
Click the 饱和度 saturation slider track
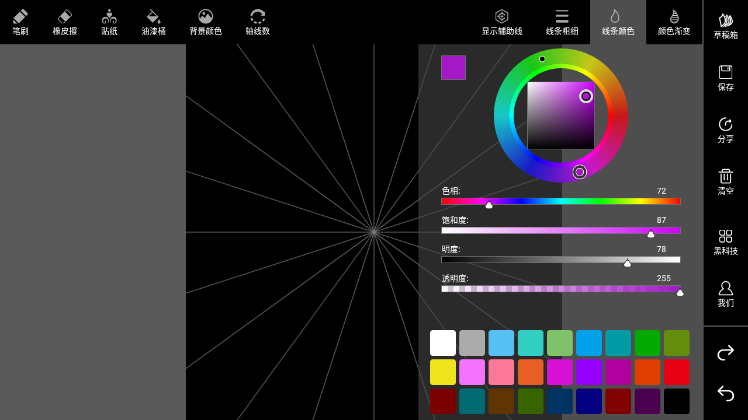(561, 231)
